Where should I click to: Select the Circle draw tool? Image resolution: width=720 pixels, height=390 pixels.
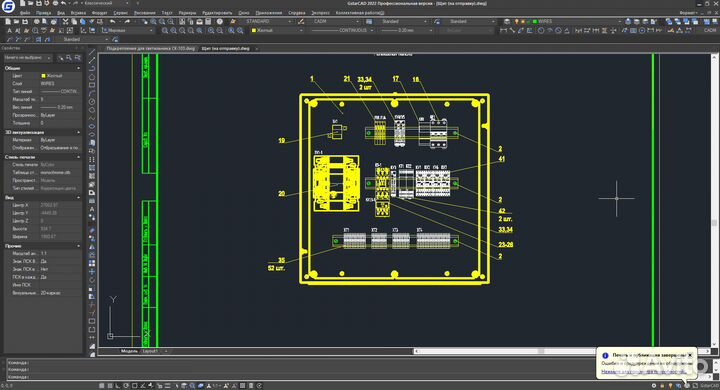pos(92,102)
